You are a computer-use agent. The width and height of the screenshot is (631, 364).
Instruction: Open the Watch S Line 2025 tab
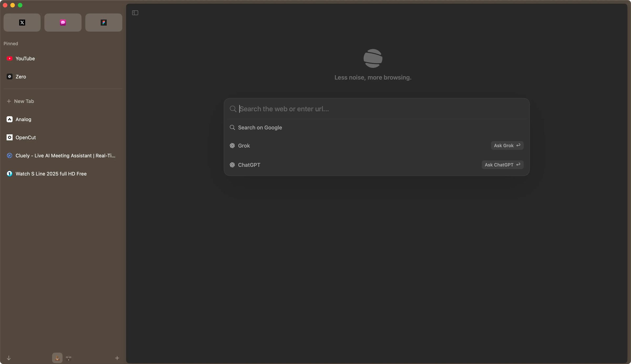(51, 173)
